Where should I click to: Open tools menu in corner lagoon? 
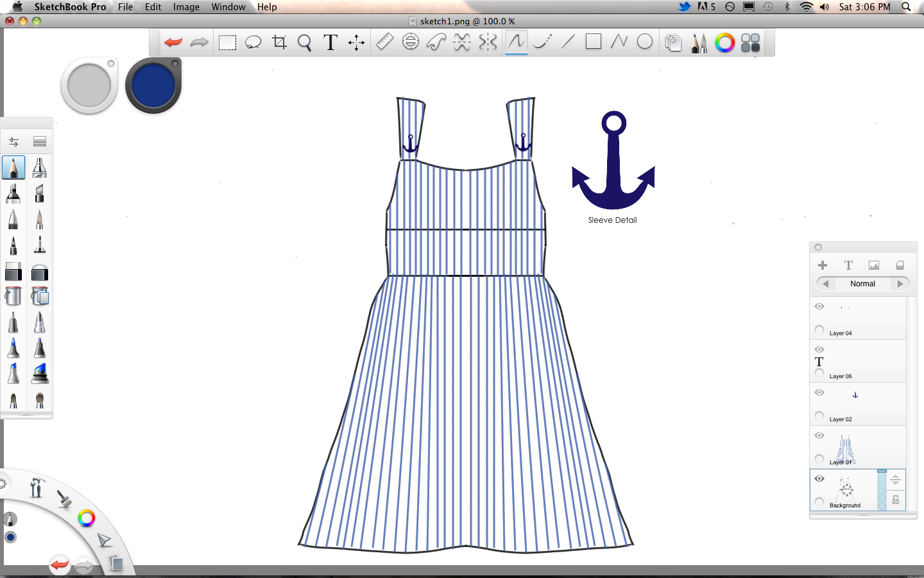[x=37, y=487]
